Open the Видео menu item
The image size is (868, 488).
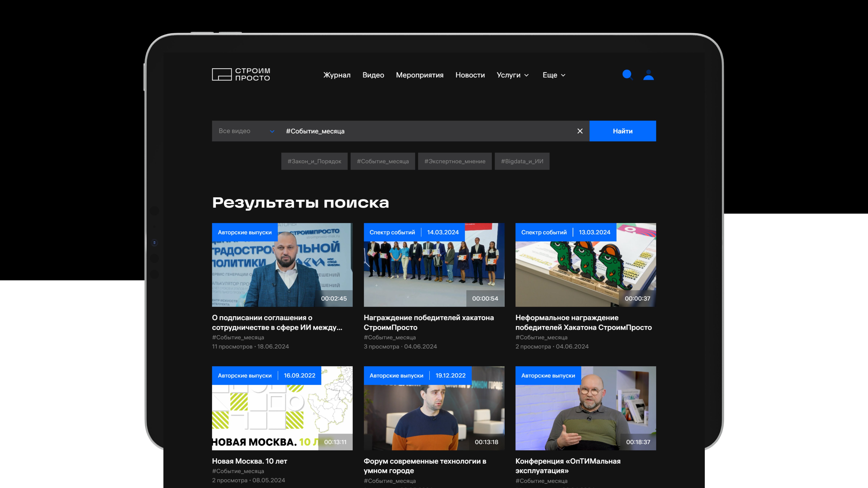373,75
